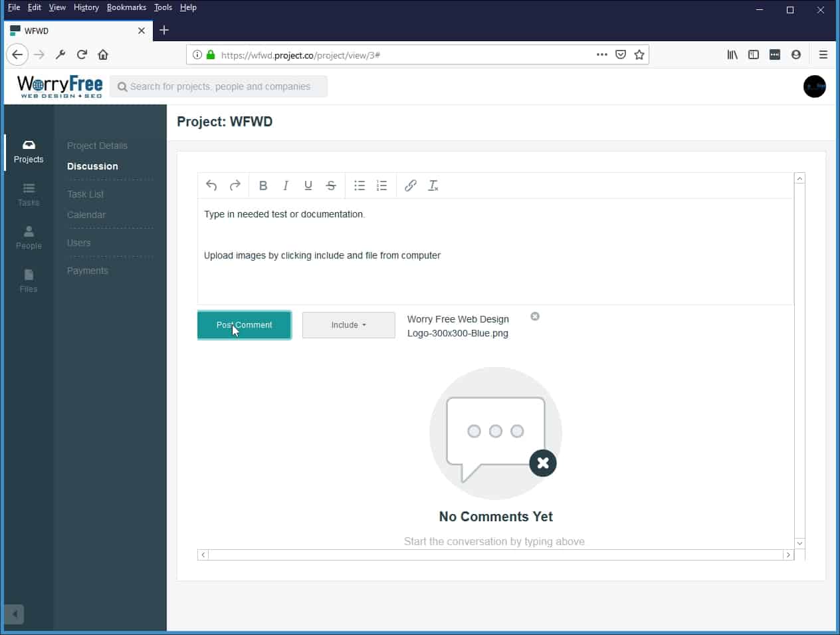Click into the comment text area
This screenshot has height=635, width=840.
(495, 251)
